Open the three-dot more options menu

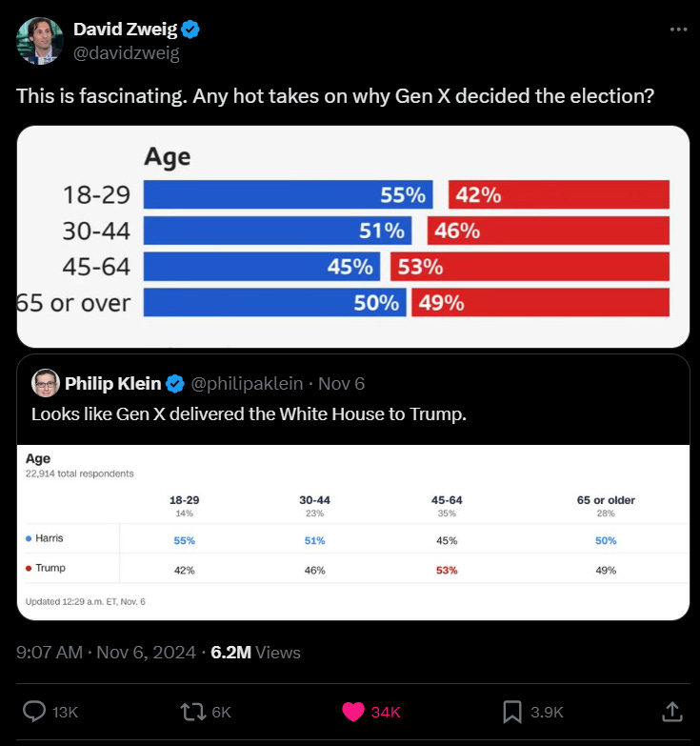pyautogui.click(x=678, y=30)
